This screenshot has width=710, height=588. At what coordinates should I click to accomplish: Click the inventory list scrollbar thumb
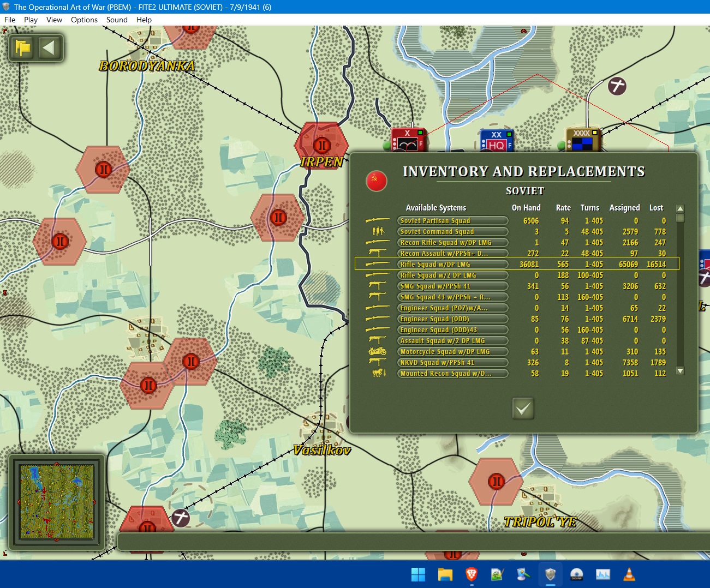click(680, 218)
